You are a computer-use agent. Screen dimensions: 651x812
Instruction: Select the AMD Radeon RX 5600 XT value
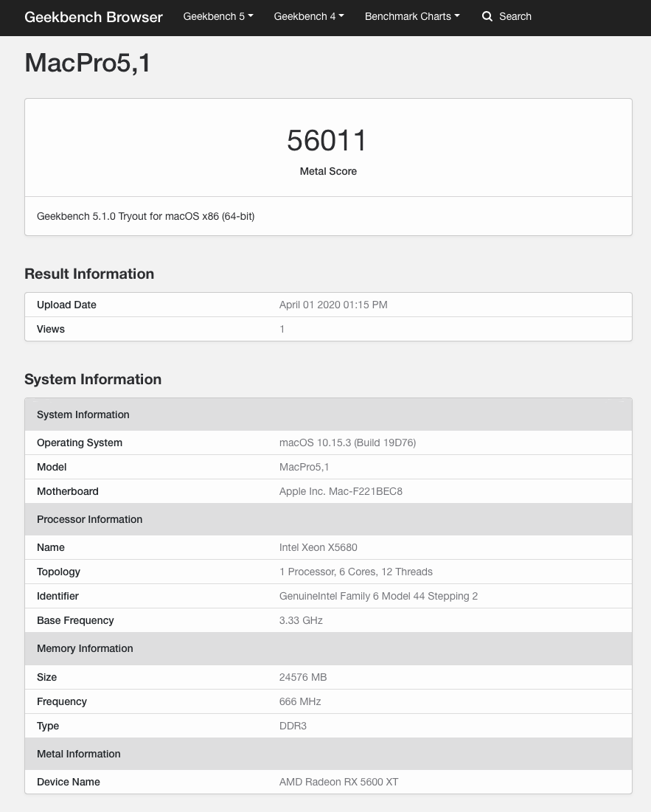[x=338, y=782]
